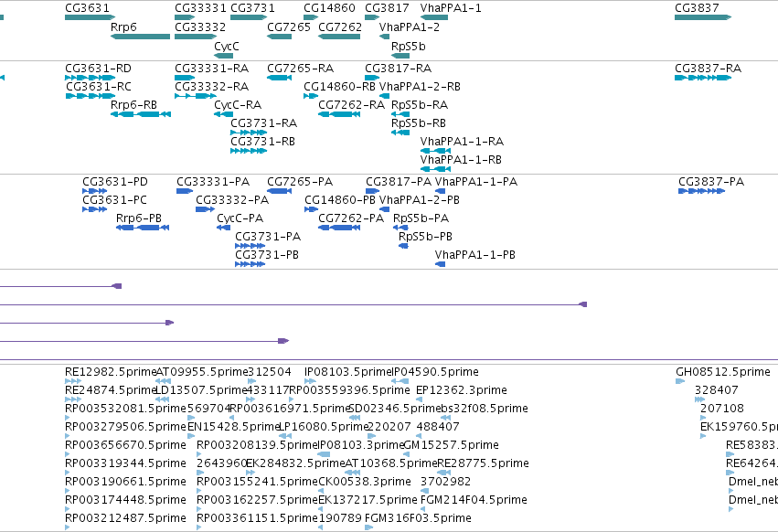
Task: Select the RpS5b-PB protein glyph
Action: click(403, 246)
